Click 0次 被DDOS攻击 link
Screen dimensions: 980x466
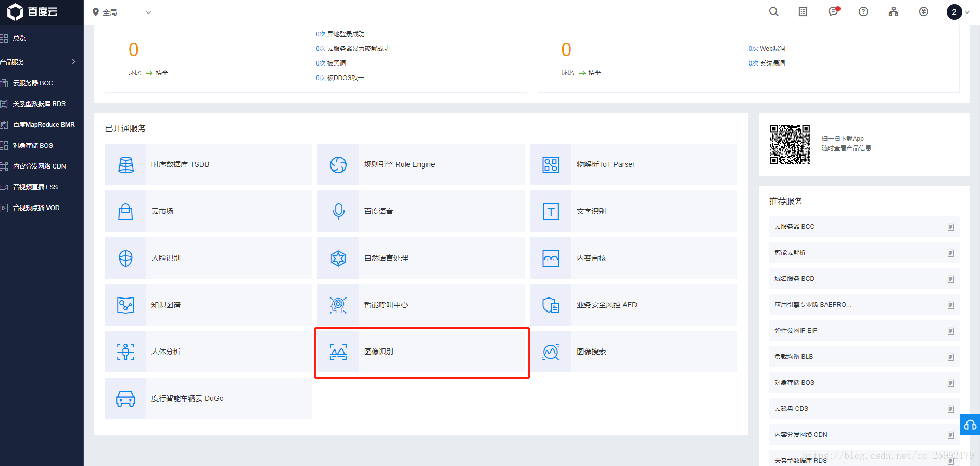coord(340,78)
